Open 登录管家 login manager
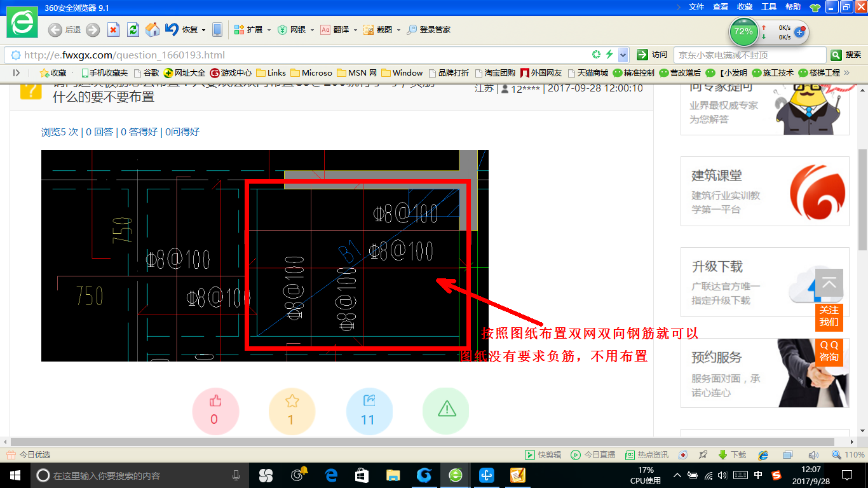This screenshot has height=488, width=868. click(429, 30)
